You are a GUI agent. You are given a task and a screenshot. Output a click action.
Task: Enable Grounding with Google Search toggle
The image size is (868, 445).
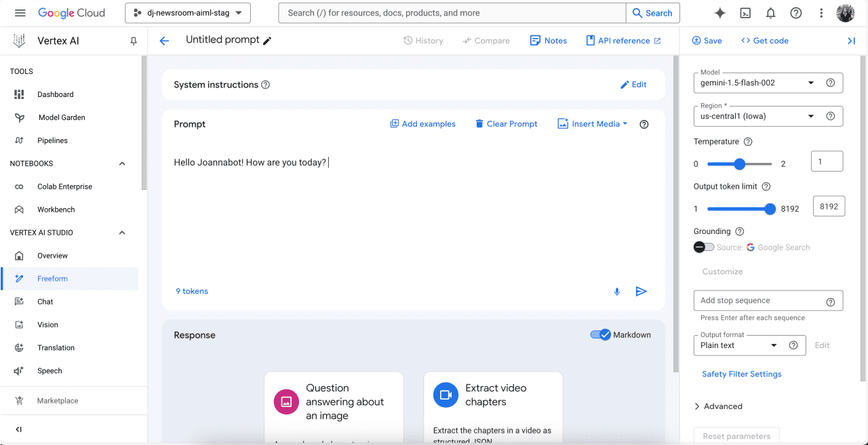[x=704, y=248]
